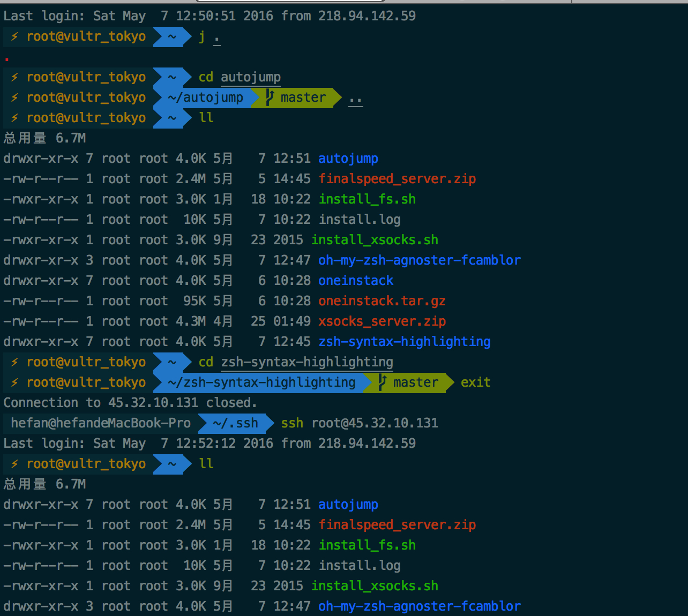Click the 'oneinstack.tar.gz' file name
This screenshot has width=688, height=616.
(382, 301)
